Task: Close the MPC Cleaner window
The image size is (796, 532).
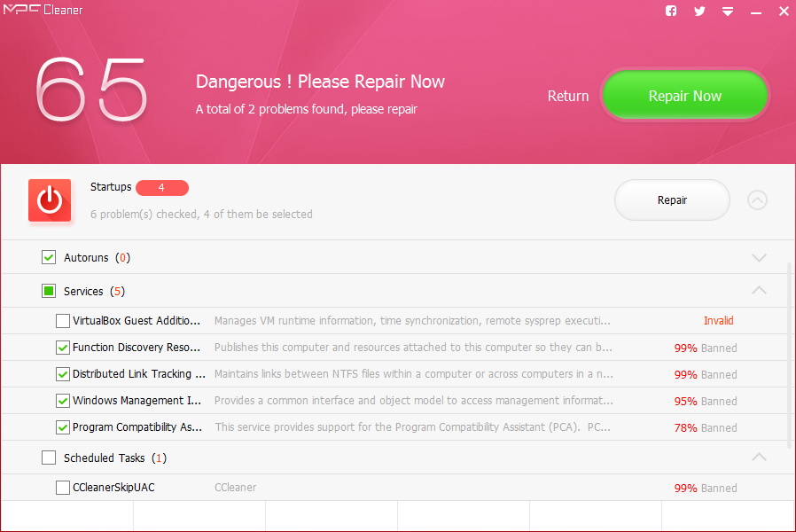Action: click(784, 12)
